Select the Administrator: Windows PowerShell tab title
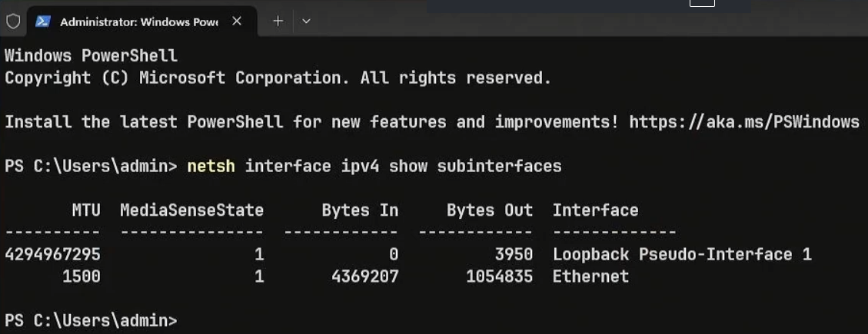The height and width of the screenshot is (334, 868). (x=138, y=22)
